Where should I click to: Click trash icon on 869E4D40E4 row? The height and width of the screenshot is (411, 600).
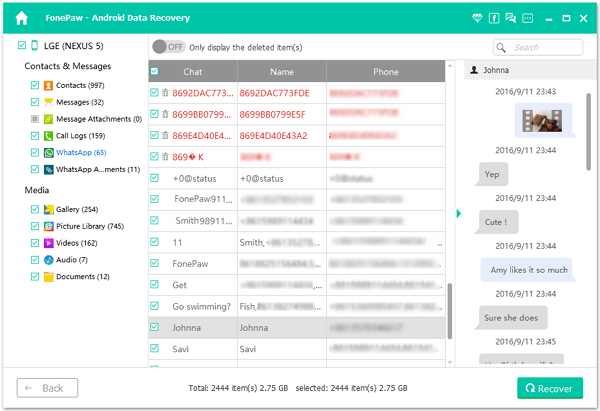point(165,135)
